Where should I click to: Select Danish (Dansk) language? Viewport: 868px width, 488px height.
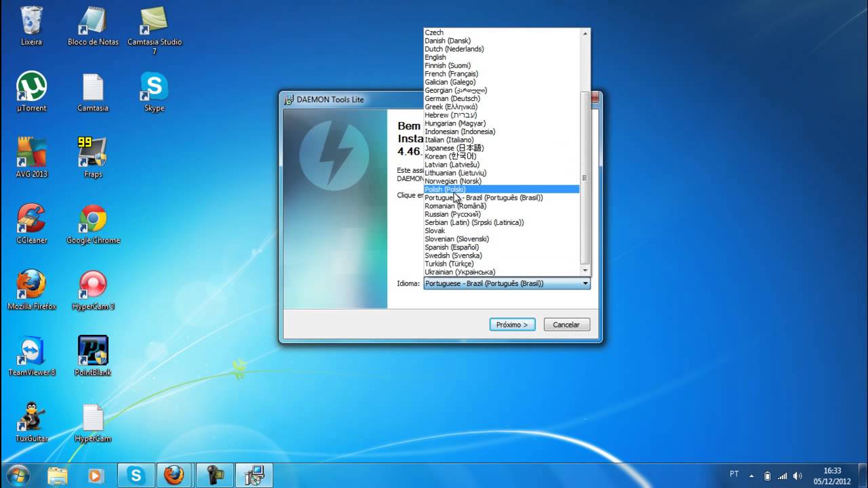(502, 41)
